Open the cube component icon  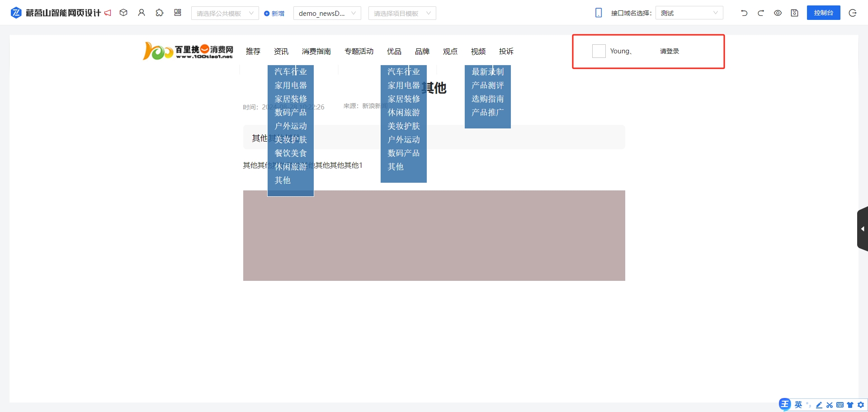(123, 13)
